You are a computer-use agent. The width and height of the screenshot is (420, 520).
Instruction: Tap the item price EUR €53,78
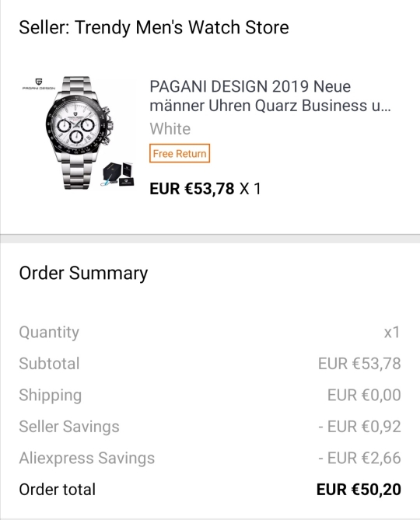(192, 189)
